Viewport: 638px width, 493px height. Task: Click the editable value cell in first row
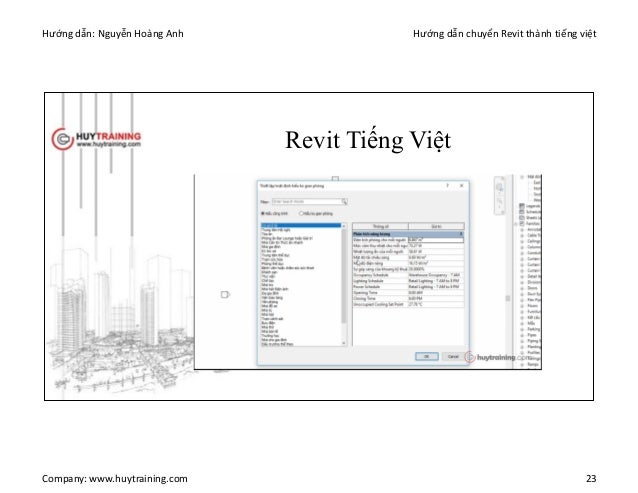[x=436, y=240]
